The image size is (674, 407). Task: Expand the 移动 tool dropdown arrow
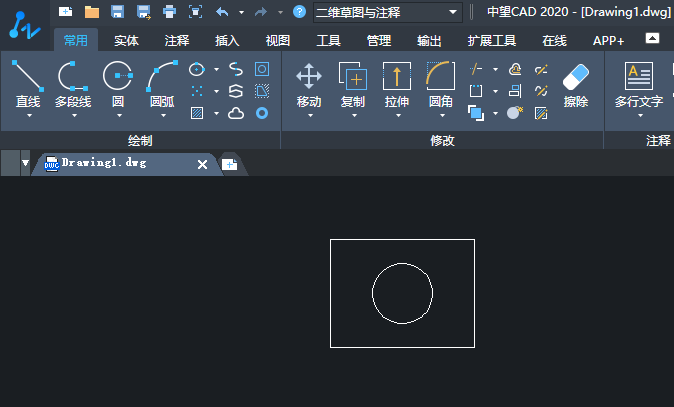[310, 116]
